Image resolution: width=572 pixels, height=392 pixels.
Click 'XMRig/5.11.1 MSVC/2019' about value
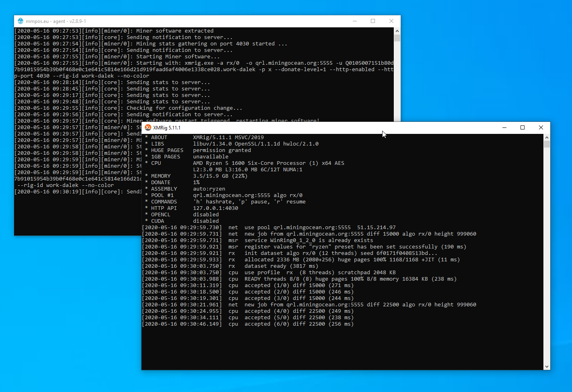click(228, 137)
